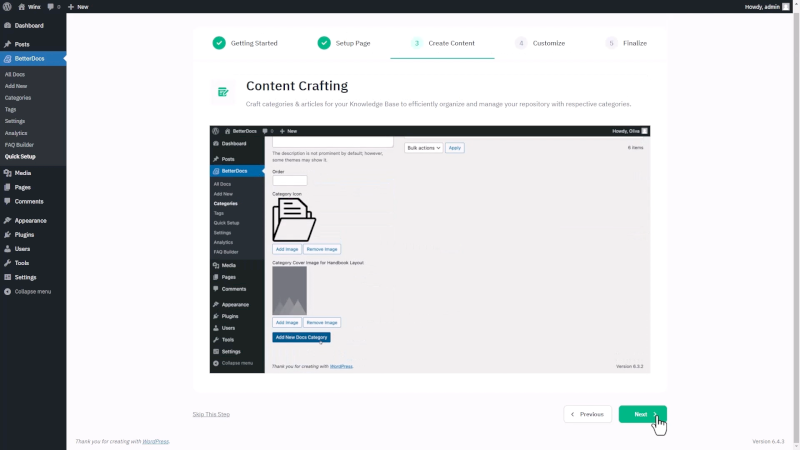Viewport: 800px width, 450px height.
Task: Go back with the Previous button
Action: [x=587, y=414]
